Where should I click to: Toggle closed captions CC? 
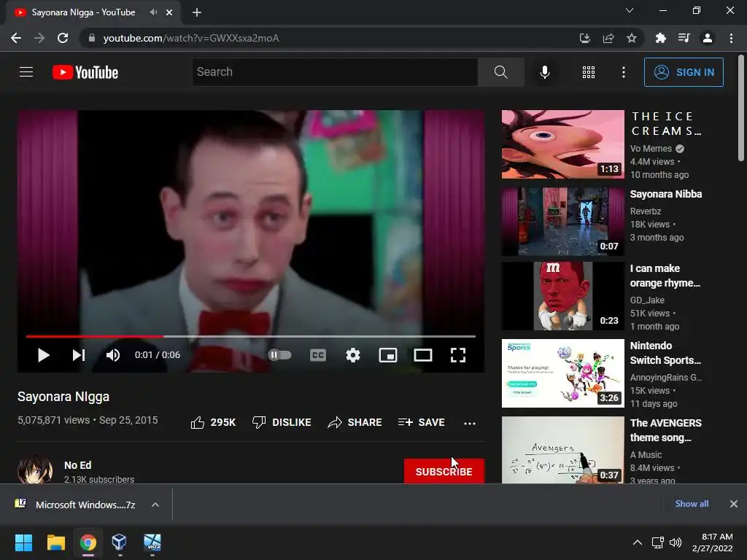(318, 355)
